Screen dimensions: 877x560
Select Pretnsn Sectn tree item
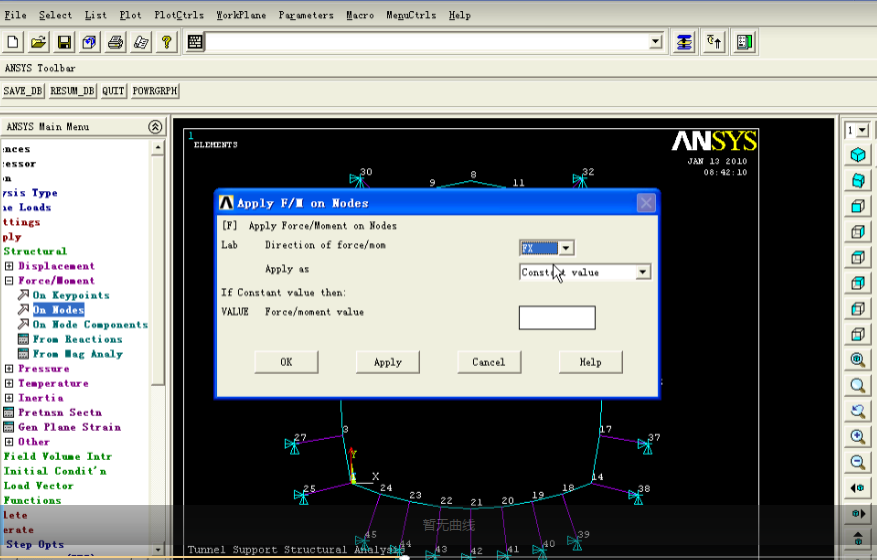pos(60,412)
